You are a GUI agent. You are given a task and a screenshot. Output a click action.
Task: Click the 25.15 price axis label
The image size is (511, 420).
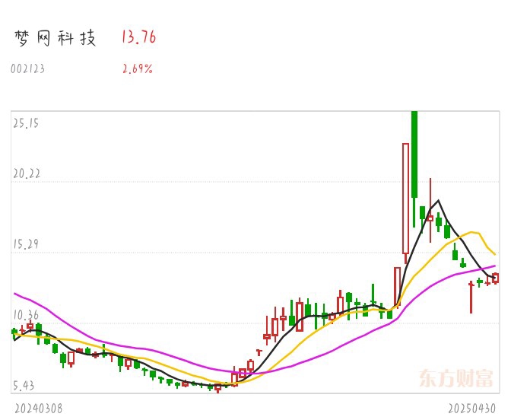tap(26, 123)
